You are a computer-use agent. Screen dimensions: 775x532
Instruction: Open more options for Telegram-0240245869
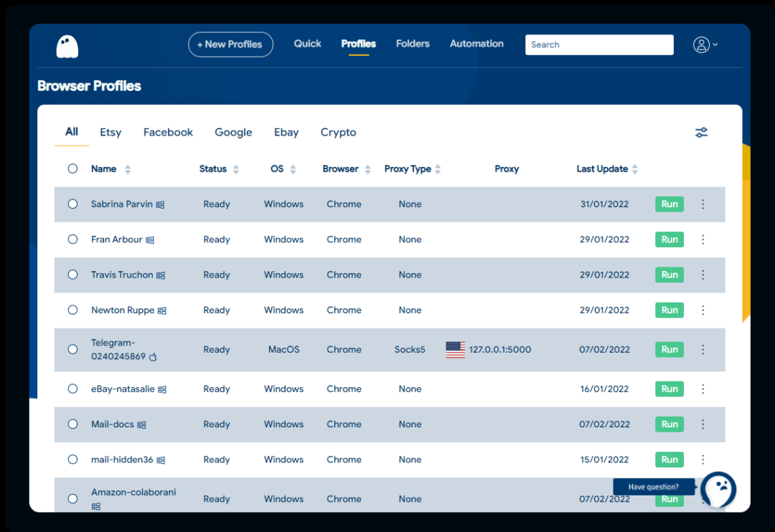[703, 350]
